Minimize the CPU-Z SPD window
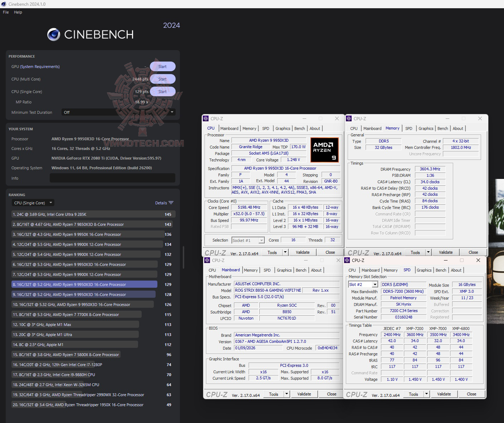 (x=445, y=260)
